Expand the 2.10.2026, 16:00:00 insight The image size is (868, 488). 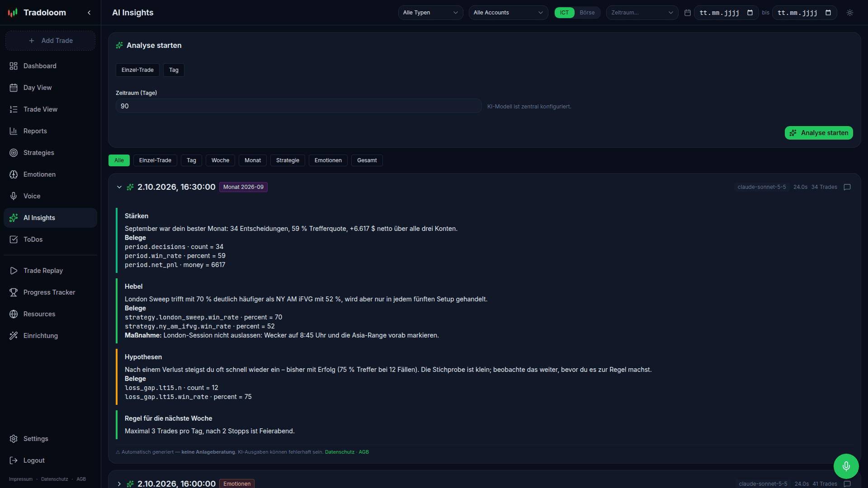pyautogui.click(x=119, y=484)
